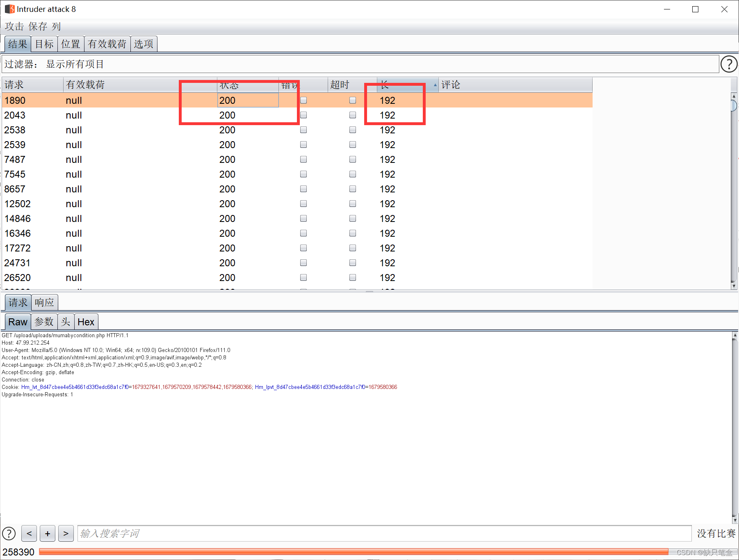Click the results table scroll down arrow

point(734,286)
